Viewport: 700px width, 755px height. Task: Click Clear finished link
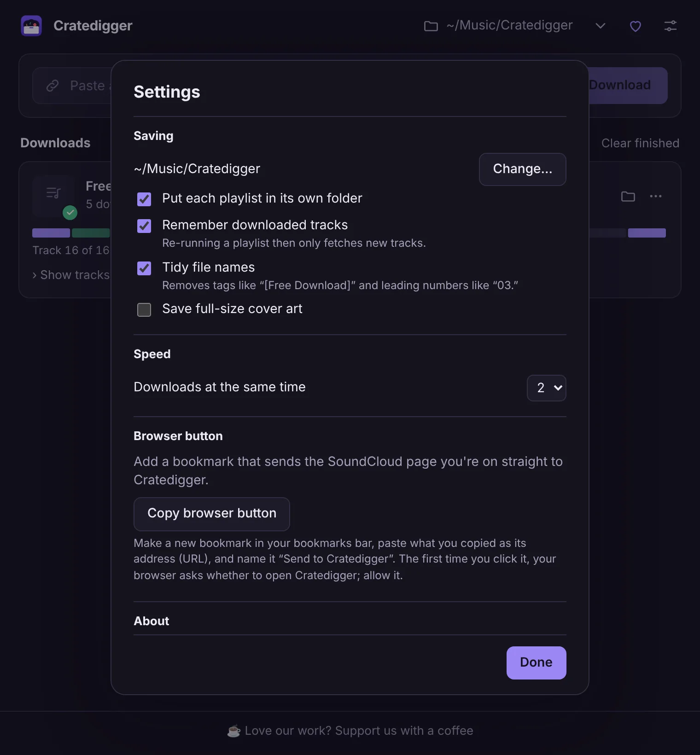[640, 143]
